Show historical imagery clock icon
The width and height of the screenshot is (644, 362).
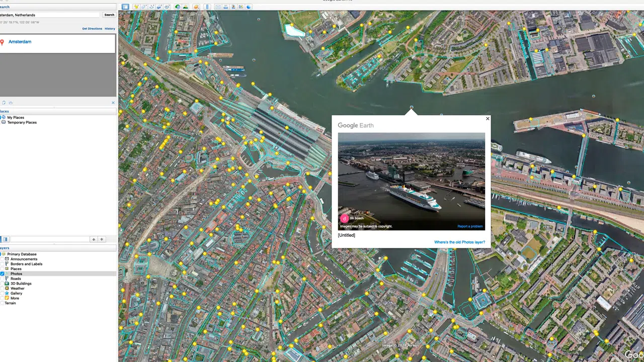[x=178, y=7]
